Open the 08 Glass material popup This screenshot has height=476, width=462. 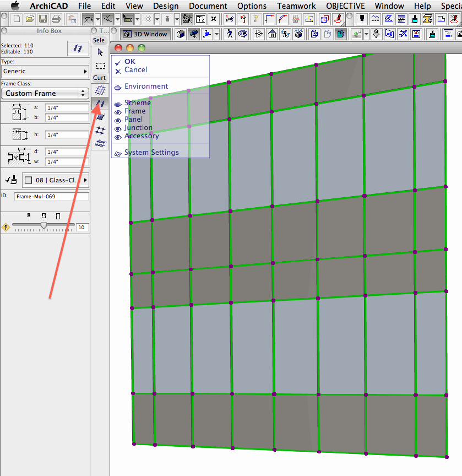(x=55, y=180)
